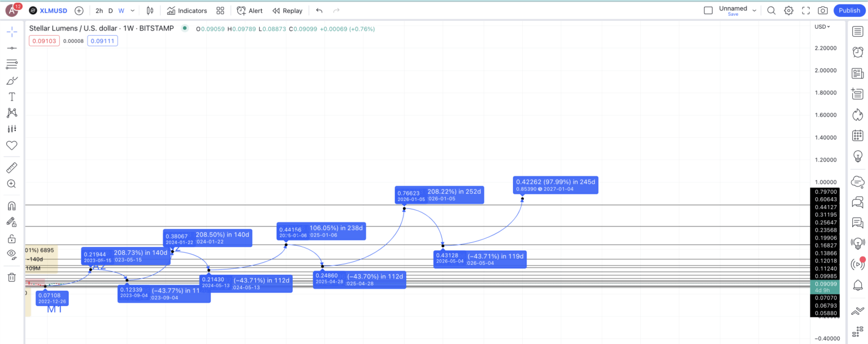868x344 pixels.
Task: Toggle lock all drawing tools
Action: click(x=11, y=238)
